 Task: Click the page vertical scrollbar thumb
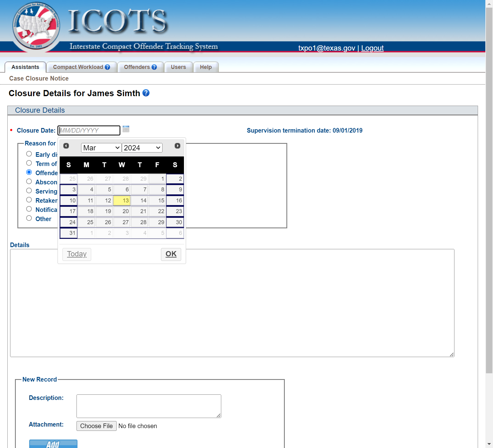click(x=489, y=190)
